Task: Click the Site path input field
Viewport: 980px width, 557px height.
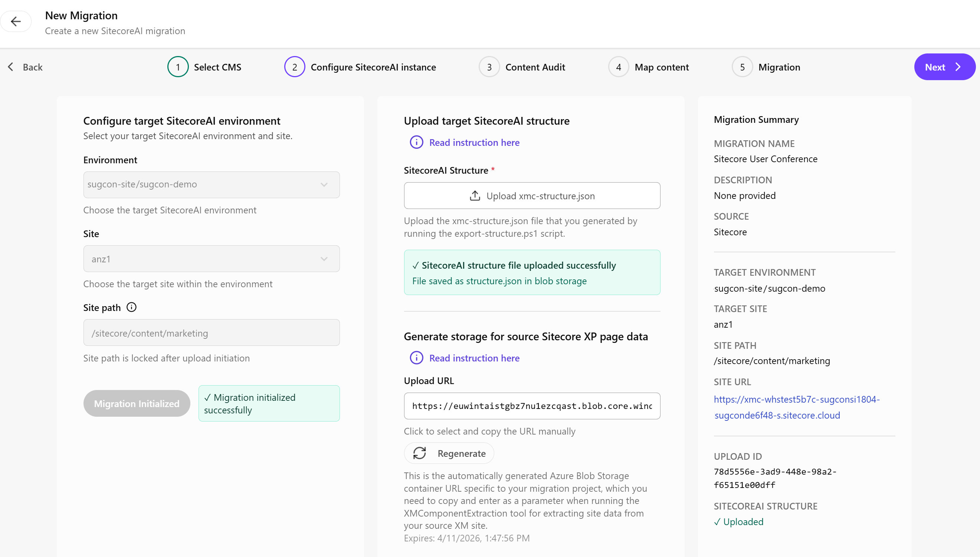Action: click(212, 333)
